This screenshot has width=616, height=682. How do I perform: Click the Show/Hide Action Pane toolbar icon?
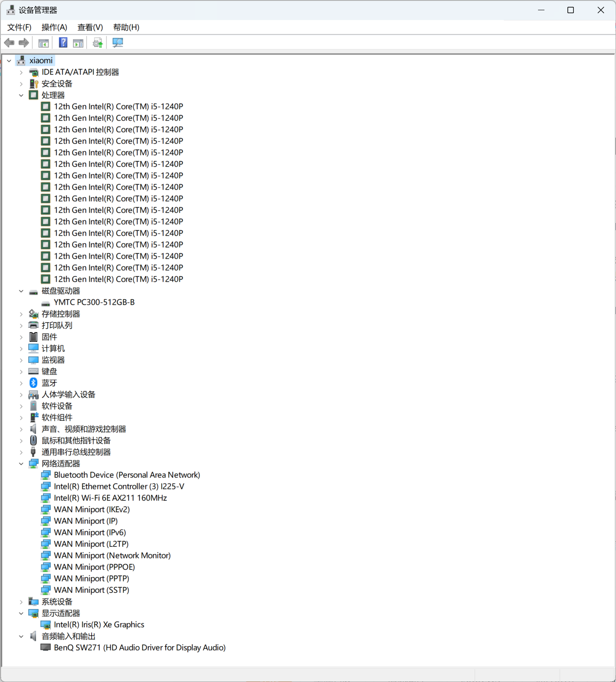[78, 43]
